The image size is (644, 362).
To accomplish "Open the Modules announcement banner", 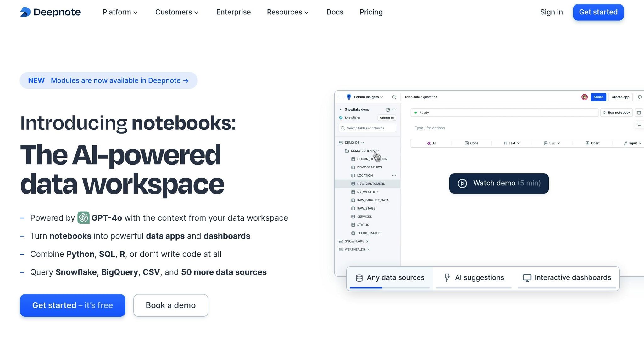I will 108,80.
